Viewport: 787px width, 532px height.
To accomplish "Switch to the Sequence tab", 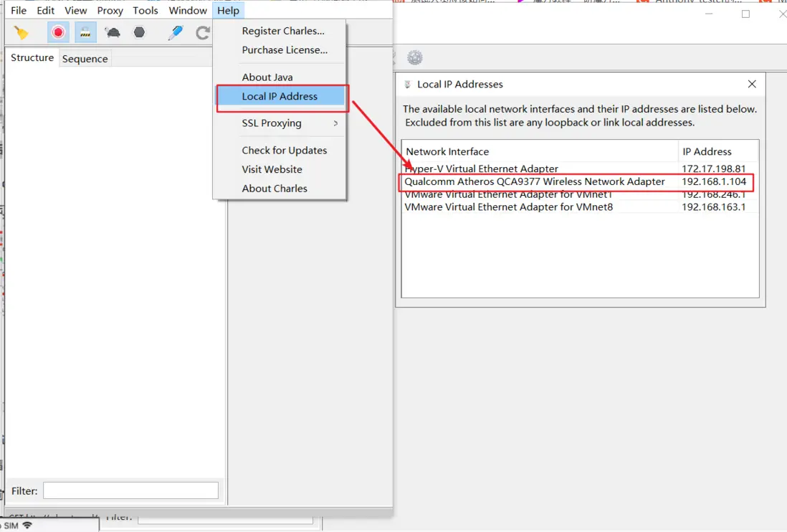I will 85,59.
